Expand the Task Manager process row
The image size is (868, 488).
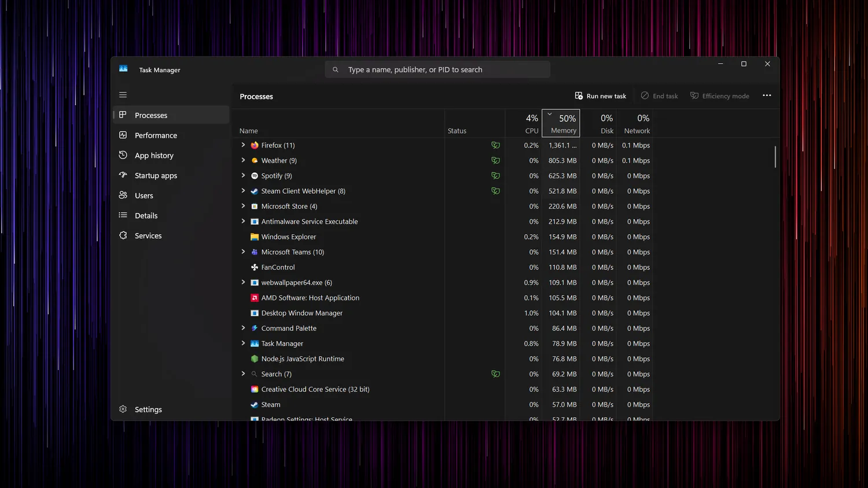click(243, 343)
